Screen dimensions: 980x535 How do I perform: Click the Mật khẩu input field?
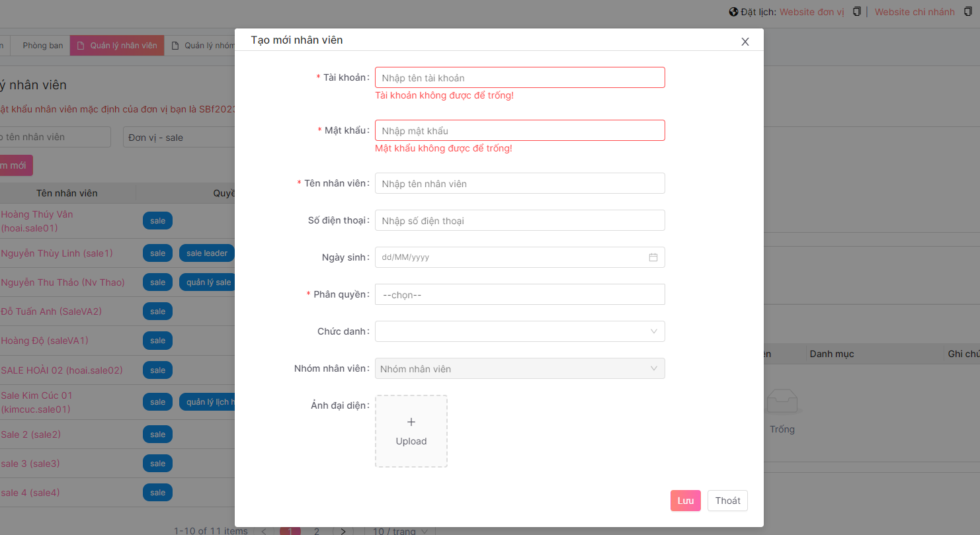519,130
